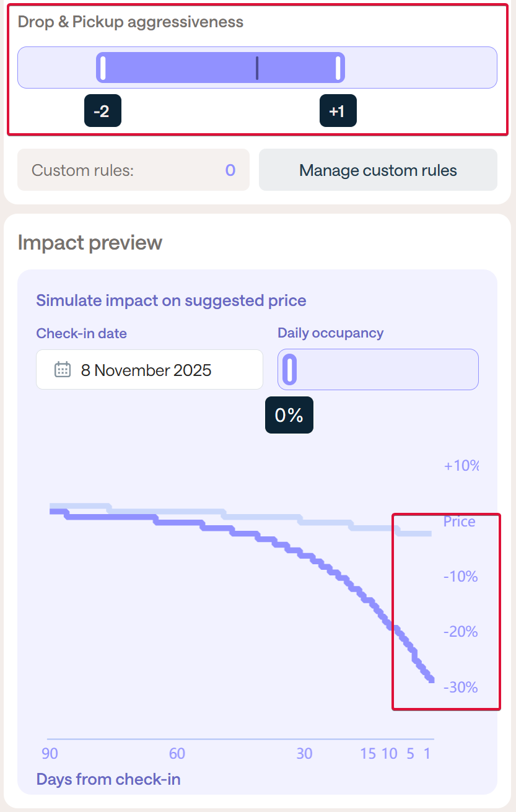Screen dimensions: 516x812
Task: Click the +10% label on price axis
Action: click(461, 466)
